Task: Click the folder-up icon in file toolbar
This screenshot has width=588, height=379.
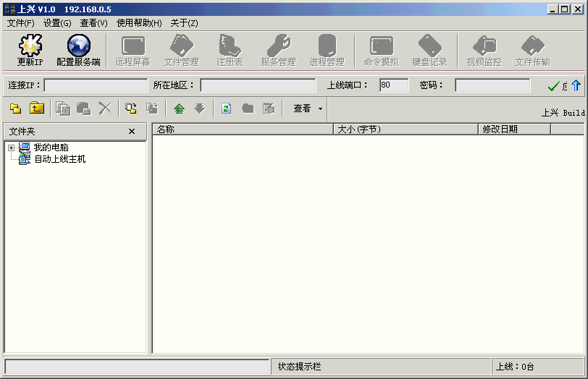Action: (x=36, y=108)
